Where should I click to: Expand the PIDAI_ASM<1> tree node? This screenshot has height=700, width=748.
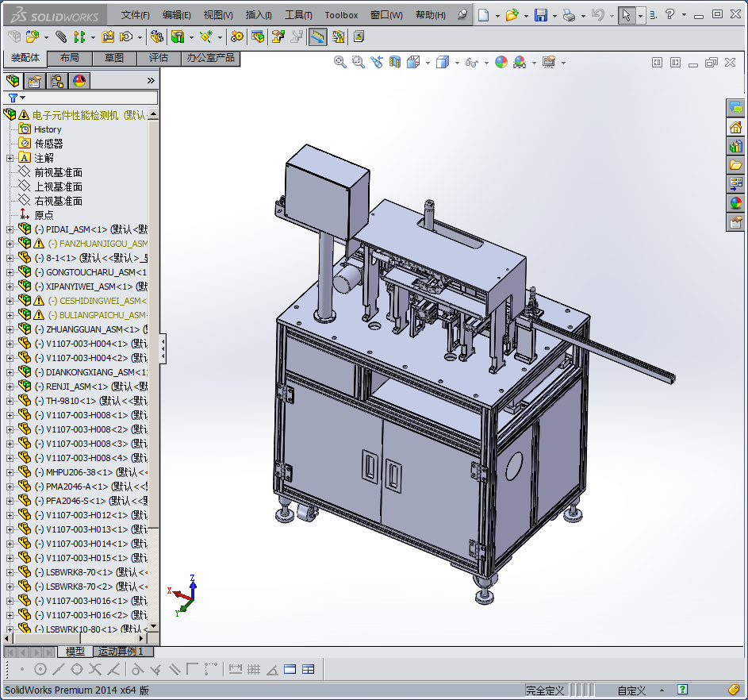click(x=10, y=229)
